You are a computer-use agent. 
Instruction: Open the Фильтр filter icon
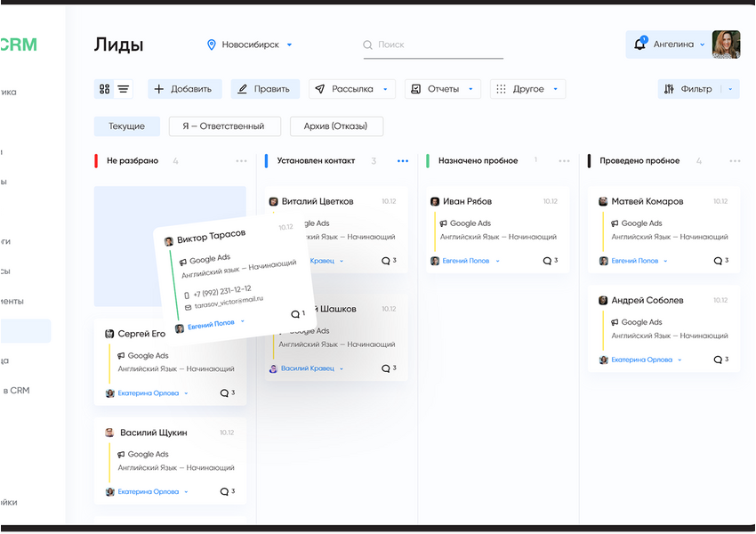point(668,88)
